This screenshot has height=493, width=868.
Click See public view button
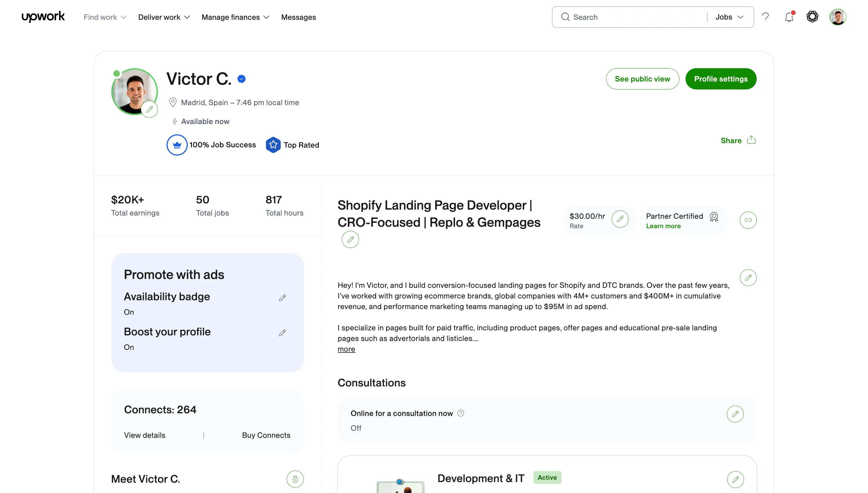point(642,79)
